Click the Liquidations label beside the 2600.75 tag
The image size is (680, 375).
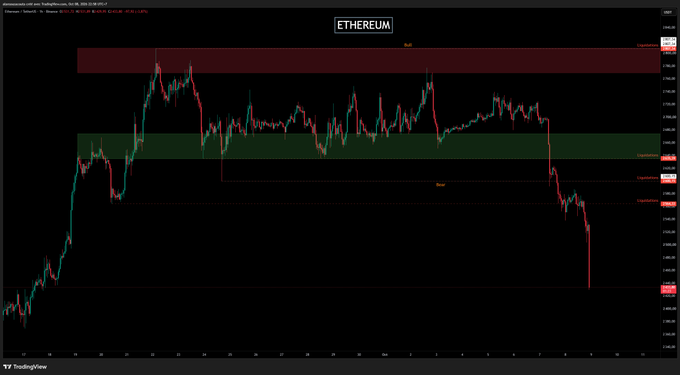(647, 178)
